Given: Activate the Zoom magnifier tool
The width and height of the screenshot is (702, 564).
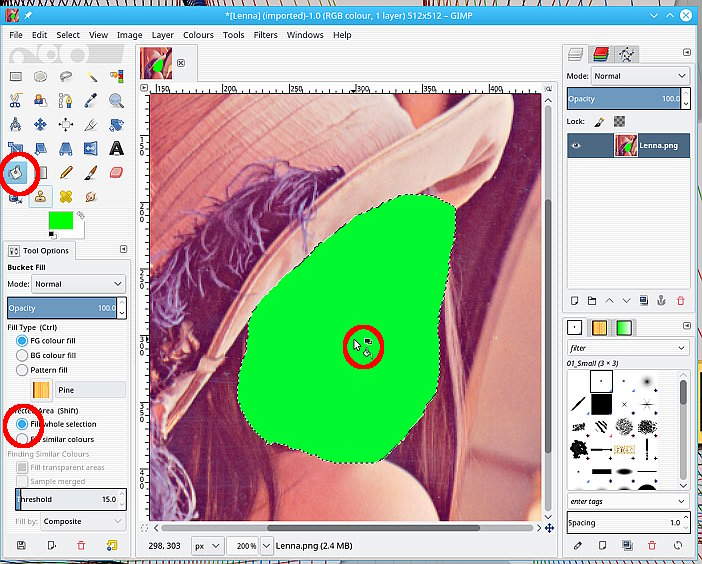Looking at the screenshot, I should tap(116, 100).
